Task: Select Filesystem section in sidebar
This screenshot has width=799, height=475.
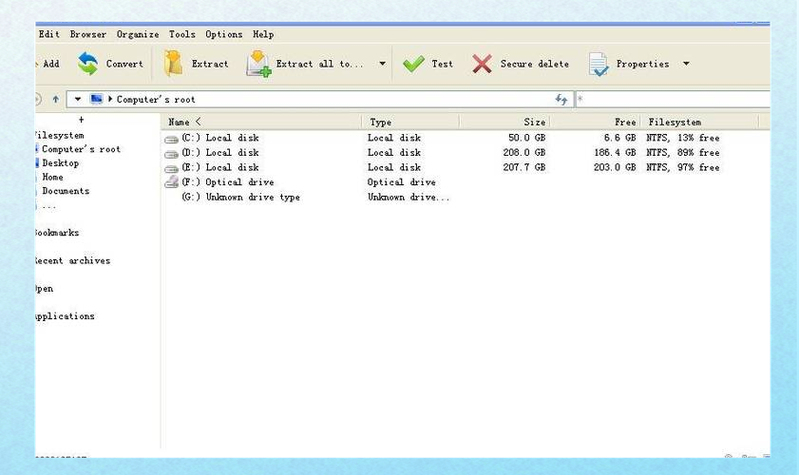Action: click(59, 135)
